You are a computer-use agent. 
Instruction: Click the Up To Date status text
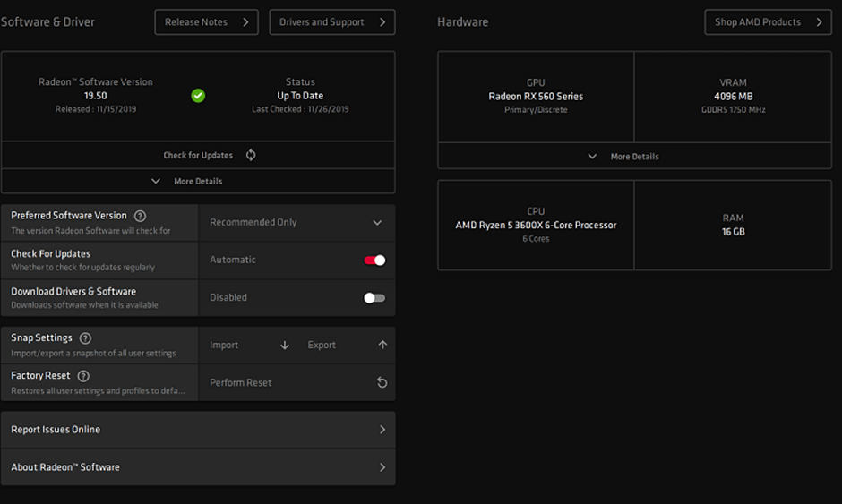pos(300,96)
